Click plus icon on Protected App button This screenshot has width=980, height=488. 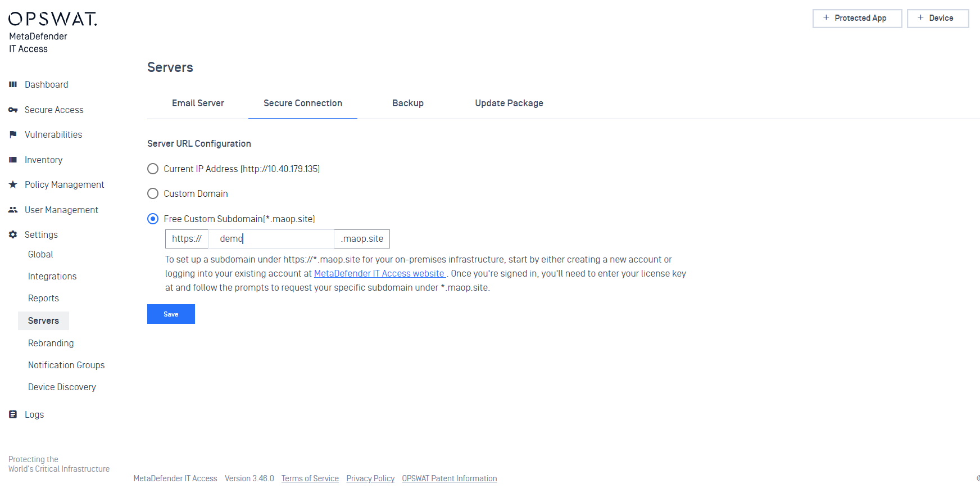tap(826, 17)
